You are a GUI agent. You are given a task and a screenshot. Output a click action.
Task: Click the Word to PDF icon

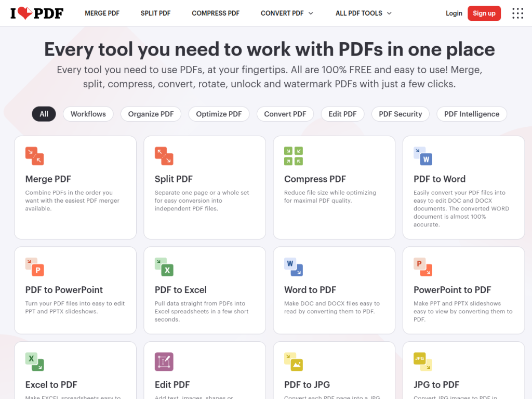pyautogui.click(x=294, y=267)
